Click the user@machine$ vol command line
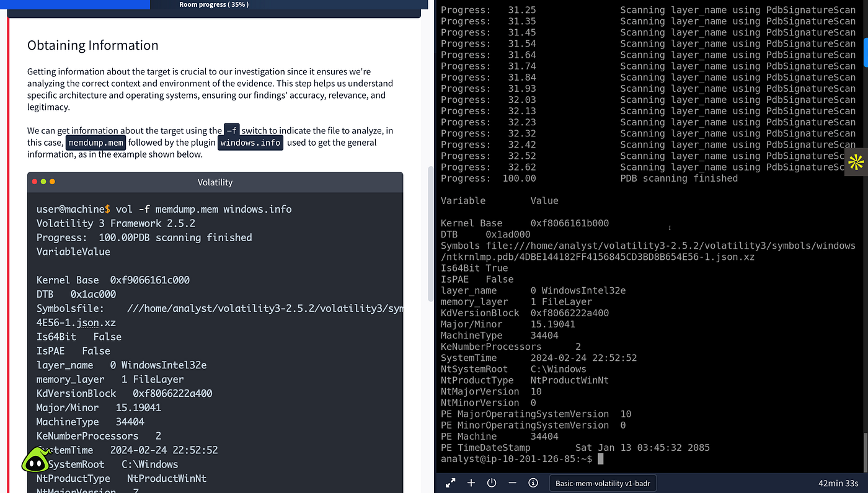 164,209
